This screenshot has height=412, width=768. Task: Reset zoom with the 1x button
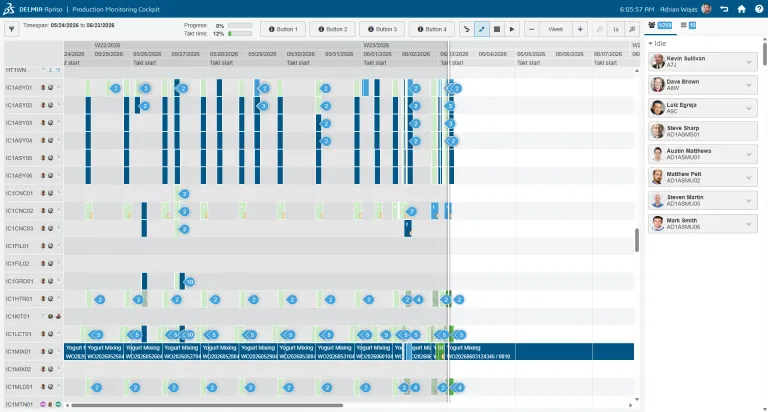(x=616, y=29)
